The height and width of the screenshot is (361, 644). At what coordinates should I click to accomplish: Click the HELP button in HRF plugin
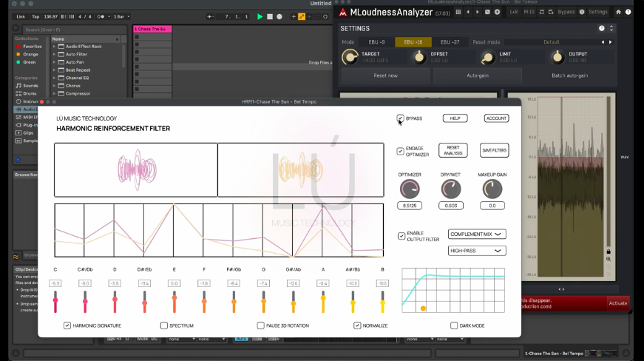455,118
